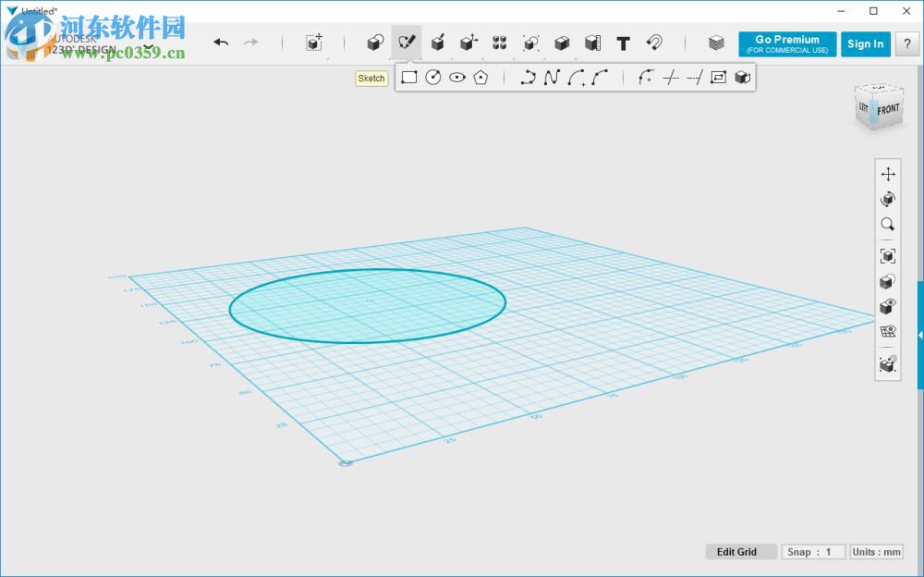Screen dimensions: 924x577
Task: Select the Measure tool
Action: click(x=592, y=43)
